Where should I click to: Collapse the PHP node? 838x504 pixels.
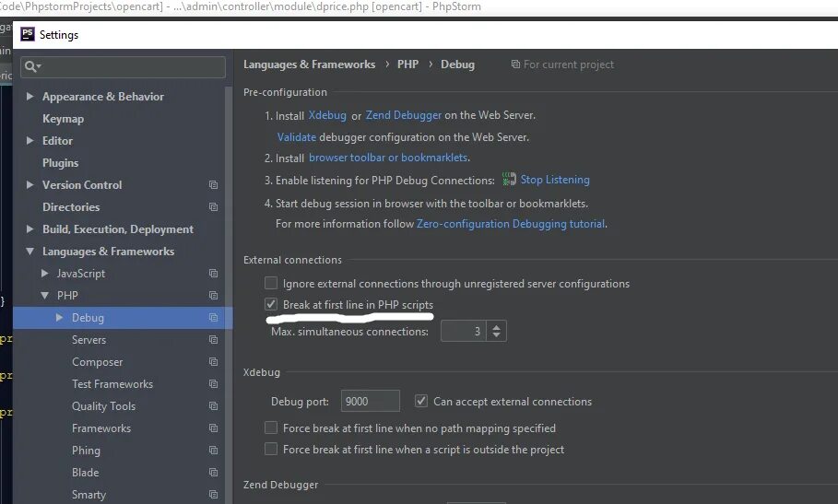point(45,295)
